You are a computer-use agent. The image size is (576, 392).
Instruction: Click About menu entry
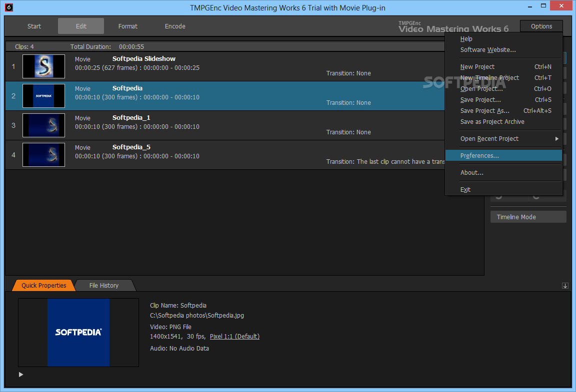pyautogui.click(x=503, y=172)
